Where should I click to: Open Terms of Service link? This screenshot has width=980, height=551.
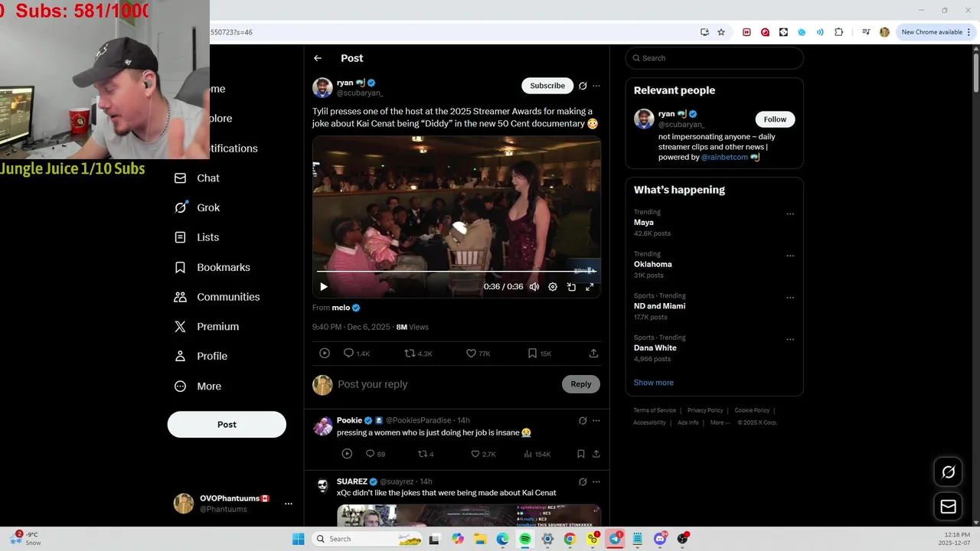(x=655, y=410)
